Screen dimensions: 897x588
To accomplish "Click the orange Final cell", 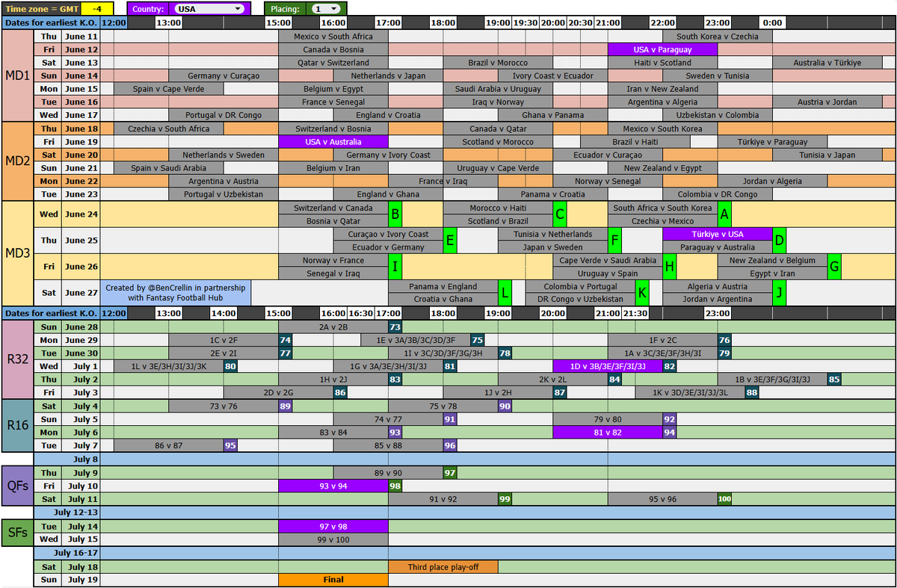I will click(333, 579).
